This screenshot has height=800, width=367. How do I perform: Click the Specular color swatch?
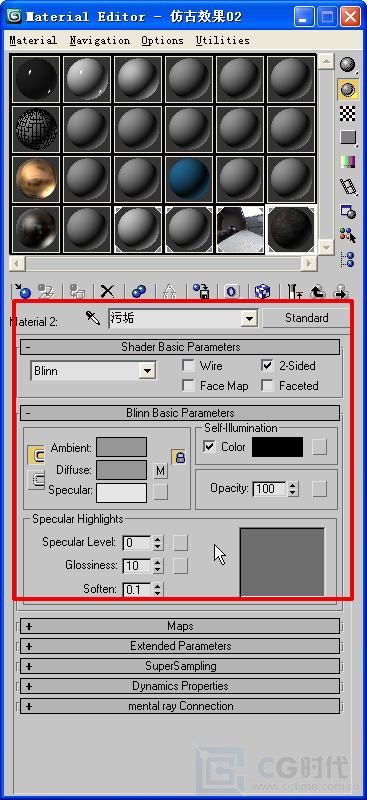(121, 493)
